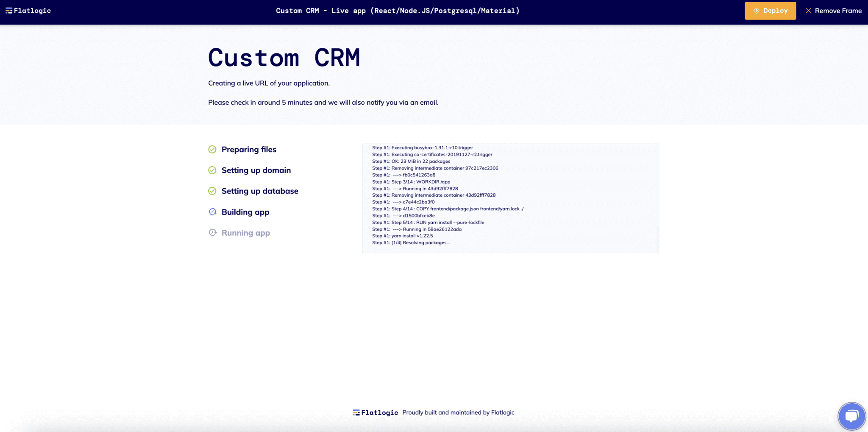Viewport: 868px width, 432px height.
Task: Click the header title Custom CRM - Live app
Action: click(x=398, y=11)
